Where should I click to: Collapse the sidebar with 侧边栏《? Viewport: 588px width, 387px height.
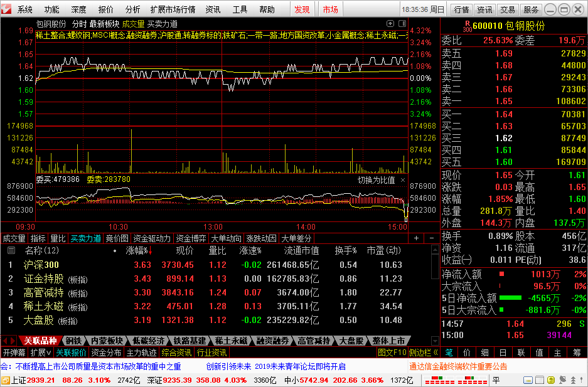[x=424, y=353]
